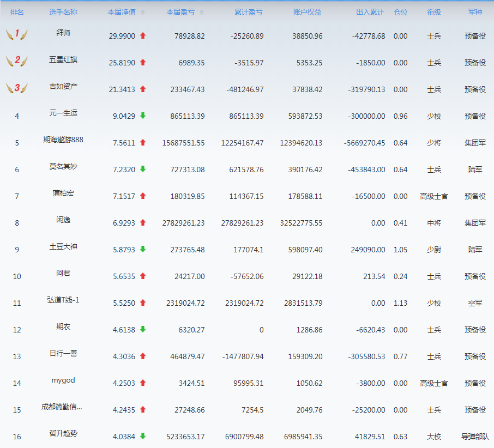The width and height of the screenshot is (494, 448).
Task: Select cumulative value -481246.97
Action: (245, 90)
